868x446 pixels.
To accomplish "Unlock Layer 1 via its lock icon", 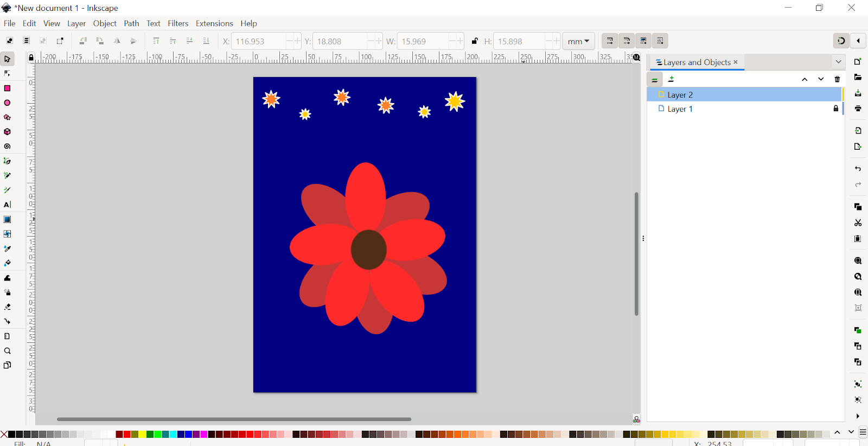I will click(x=836, y=109).
